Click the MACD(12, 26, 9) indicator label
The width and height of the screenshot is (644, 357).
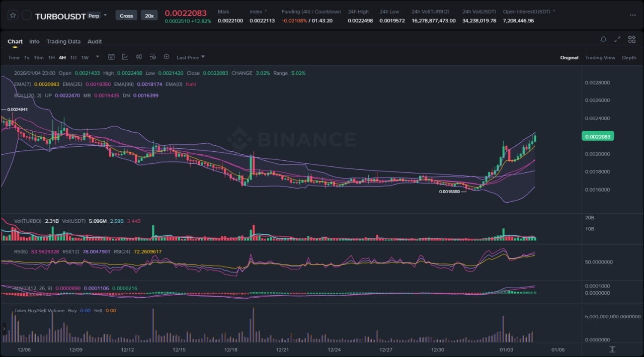click(33, 288)
